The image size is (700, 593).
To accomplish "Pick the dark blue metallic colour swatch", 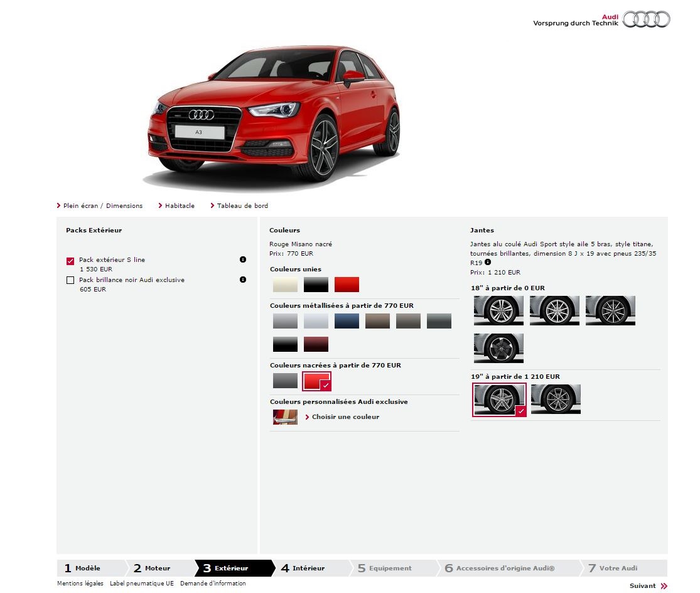I will pos(347,321).
